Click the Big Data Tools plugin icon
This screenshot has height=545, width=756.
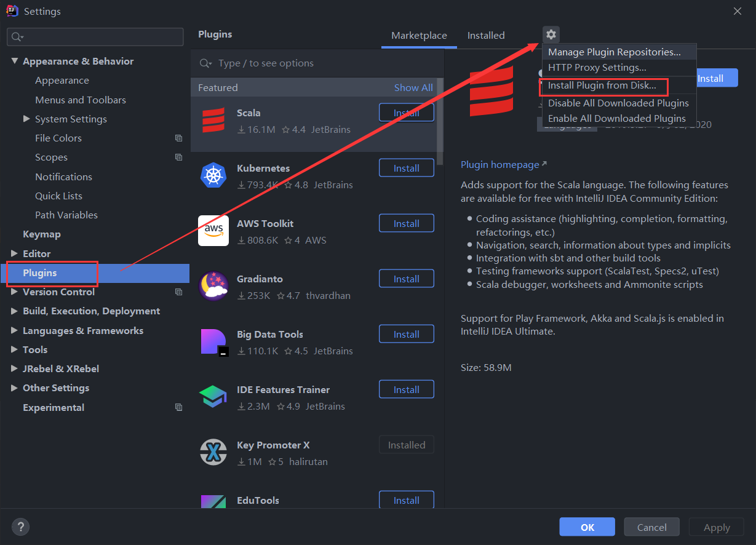coord(213,342)
